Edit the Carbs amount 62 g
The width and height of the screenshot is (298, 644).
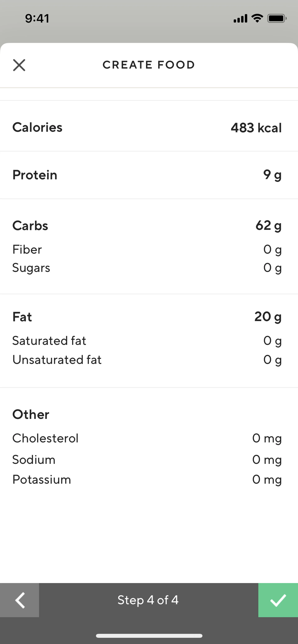(x=268, y=226)
